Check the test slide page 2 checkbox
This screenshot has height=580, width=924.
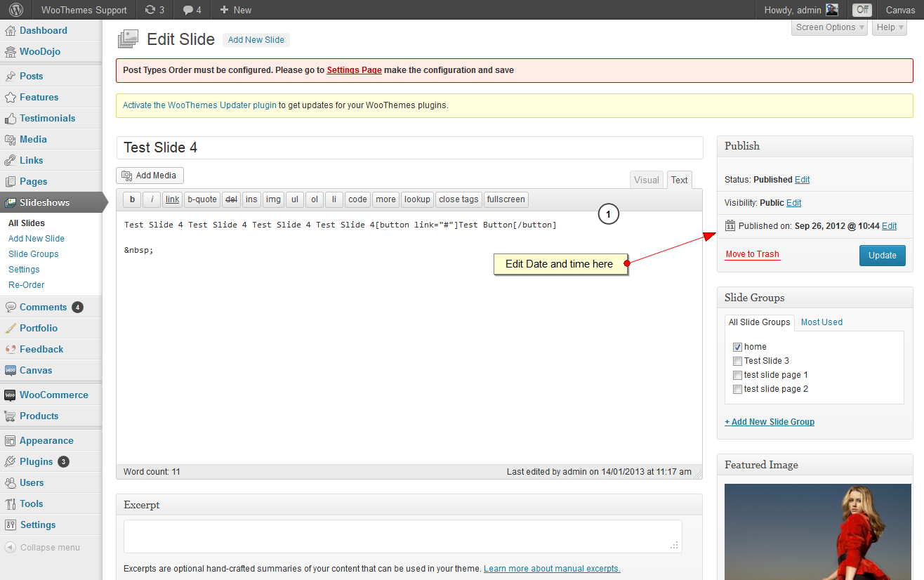(737, 389)
